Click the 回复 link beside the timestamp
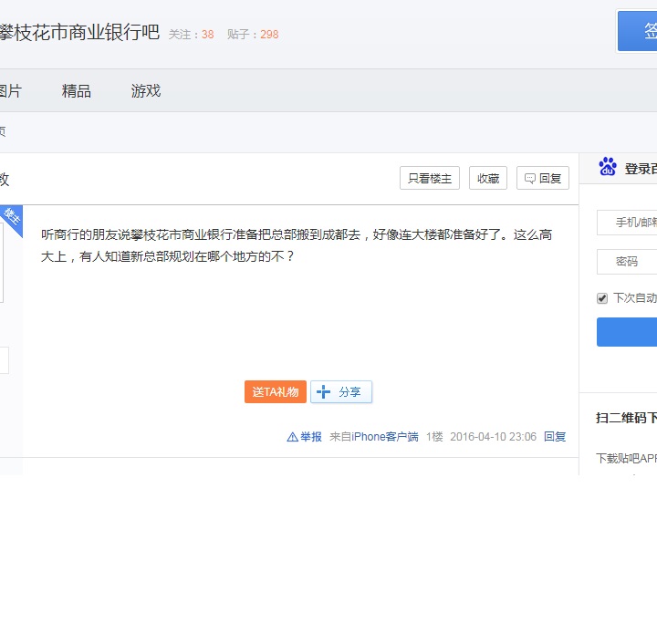 click(555, 437)
